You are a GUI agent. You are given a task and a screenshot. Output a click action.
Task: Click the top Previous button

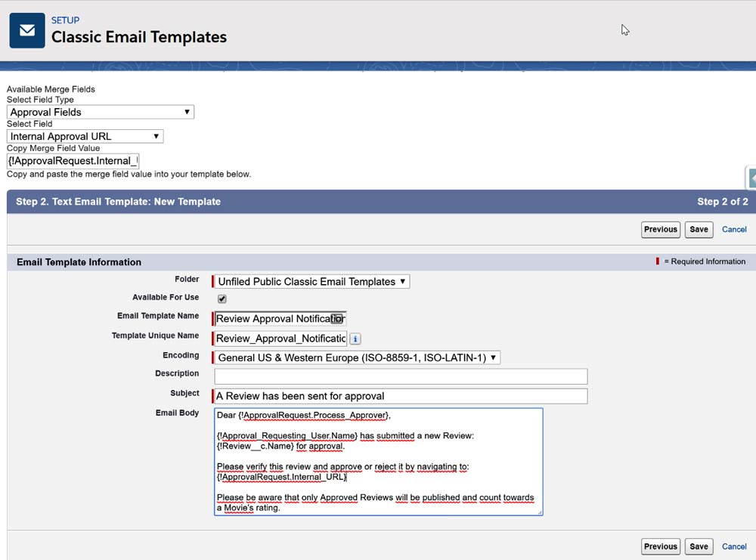[x=661, y=230]
